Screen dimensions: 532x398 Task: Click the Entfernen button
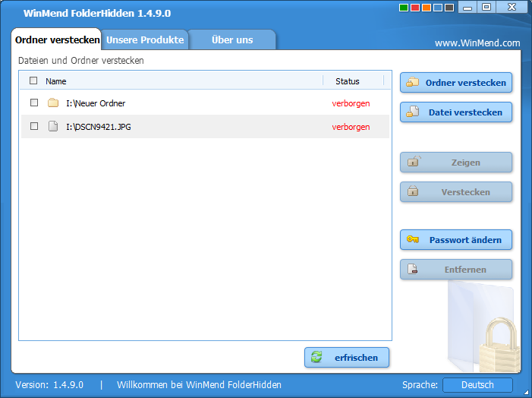coord(456,270)
